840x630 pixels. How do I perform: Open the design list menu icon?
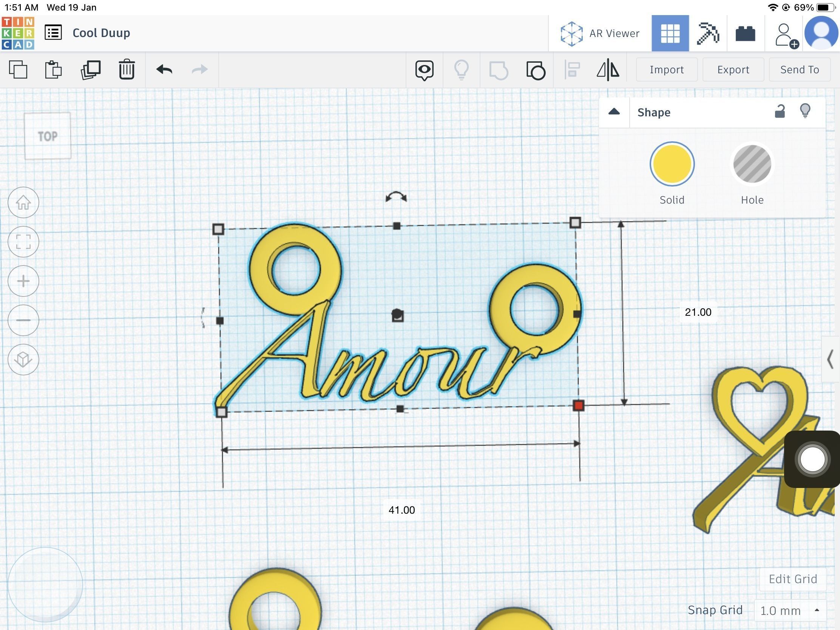[x=53, y=32]
